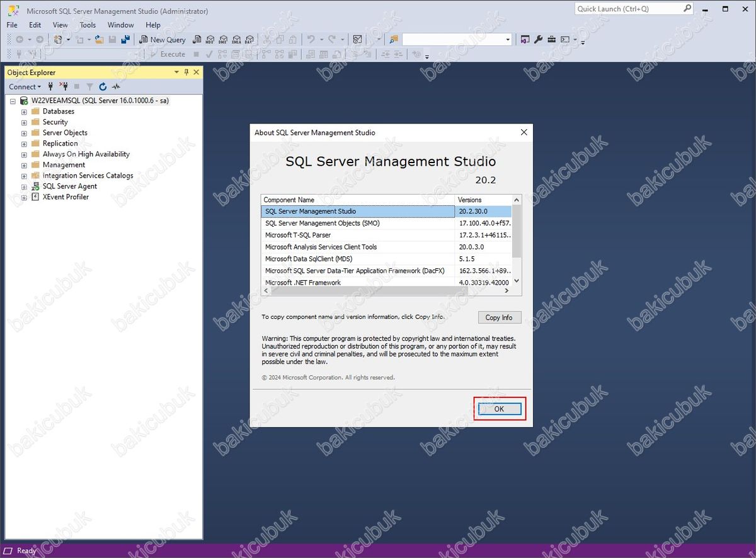Click the New Query toolbar button
Image resolution: width=756 pixels, height=558 pixels.
(x=163, y=40)
